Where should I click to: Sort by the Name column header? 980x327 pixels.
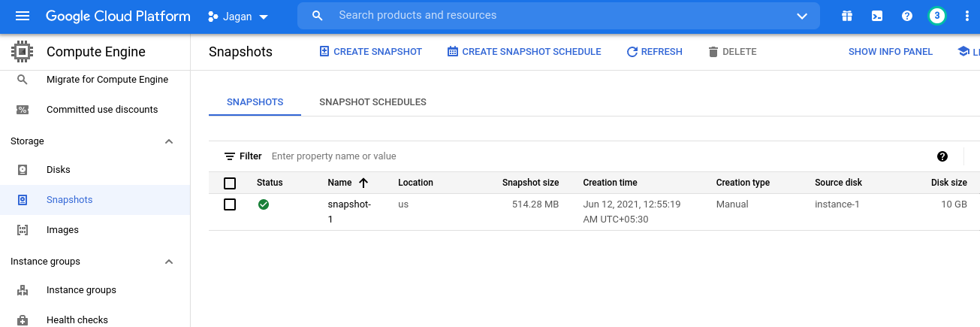pos(339,183)
